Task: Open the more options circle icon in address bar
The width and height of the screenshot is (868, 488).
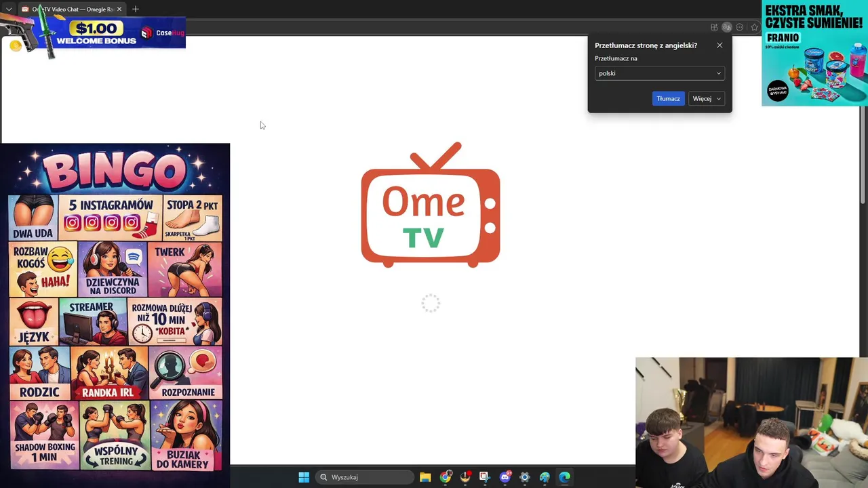Action: click(740, 27)
